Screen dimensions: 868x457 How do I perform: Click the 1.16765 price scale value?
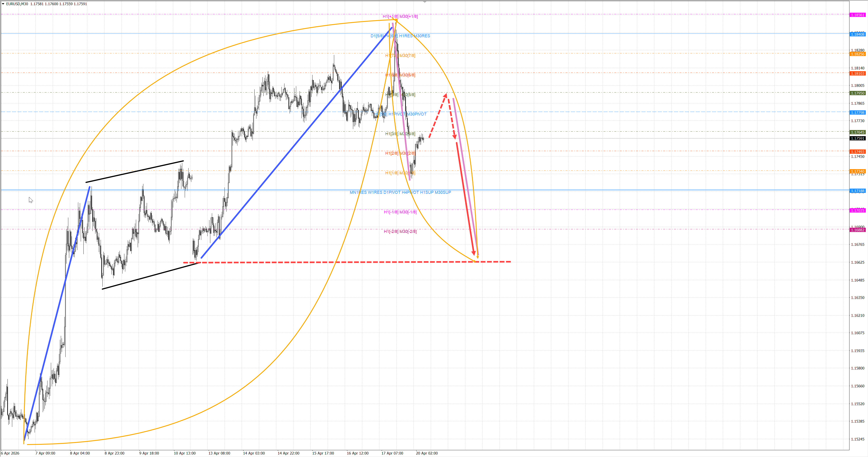click(x=858, y=245)
